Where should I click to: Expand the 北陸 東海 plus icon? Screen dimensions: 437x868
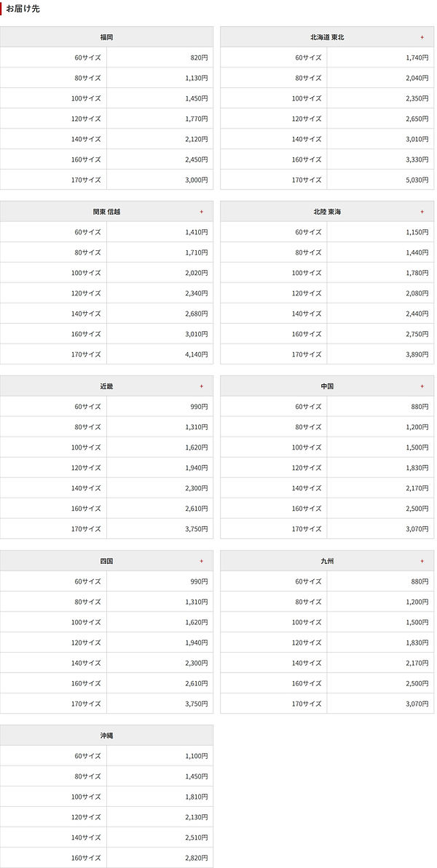[x=422, y=212]
